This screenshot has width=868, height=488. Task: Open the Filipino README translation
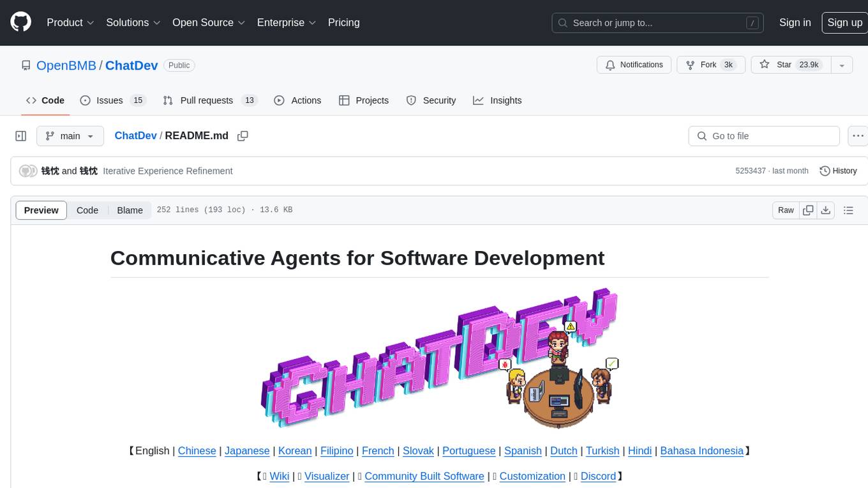click(337, 451)
